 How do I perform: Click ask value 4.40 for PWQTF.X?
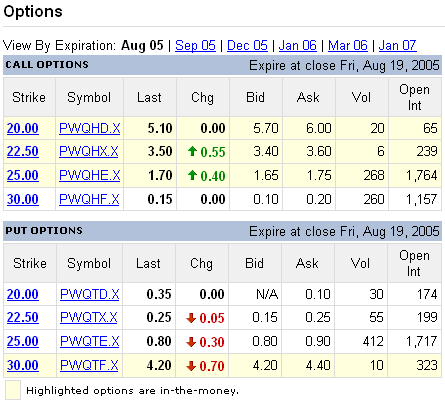(318, 365)
